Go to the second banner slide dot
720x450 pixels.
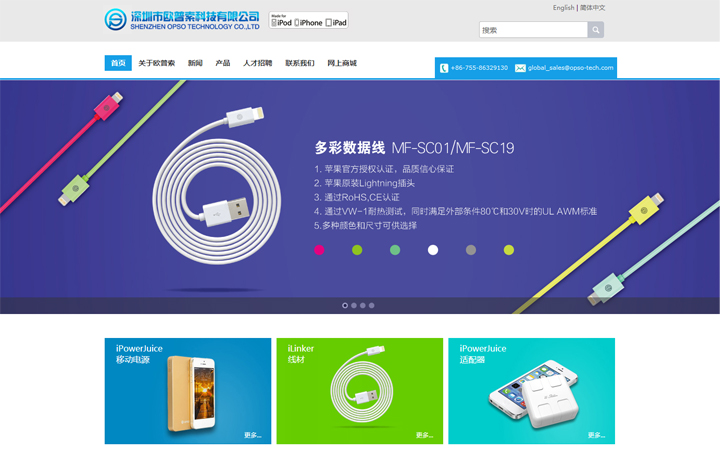[354, 305]
